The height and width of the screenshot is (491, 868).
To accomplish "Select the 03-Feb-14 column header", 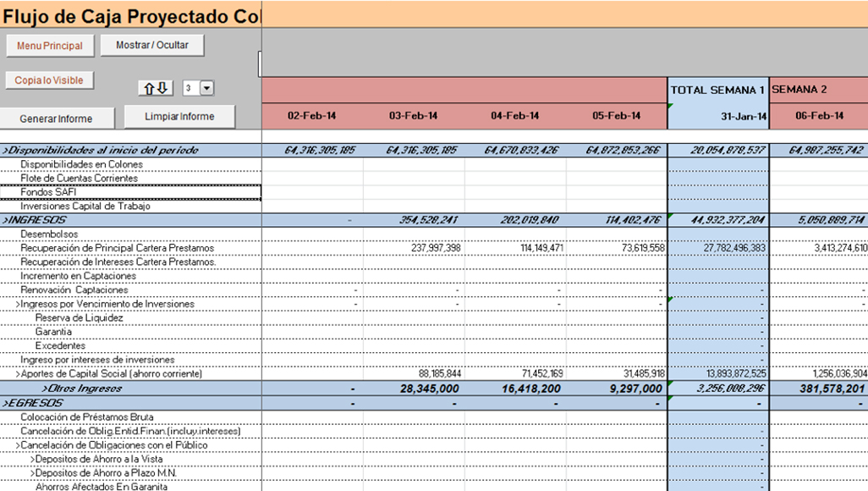I will tap(414, 116).
